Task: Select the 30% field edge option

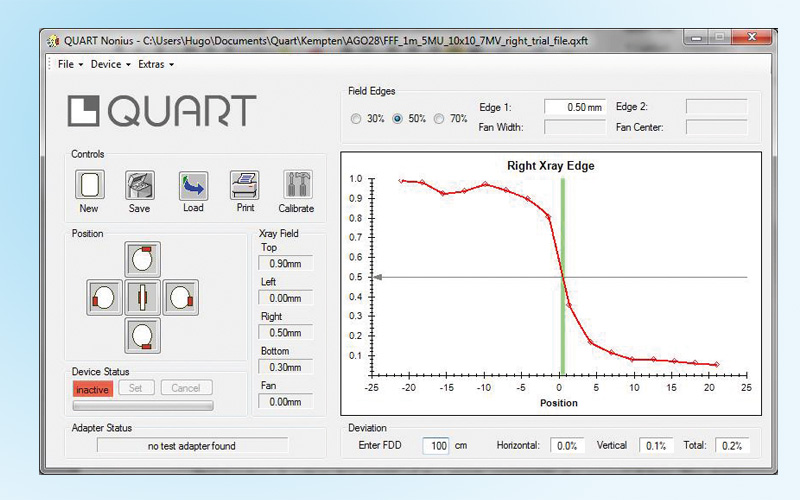Action: pyautogui.click(x=356, y=119)
